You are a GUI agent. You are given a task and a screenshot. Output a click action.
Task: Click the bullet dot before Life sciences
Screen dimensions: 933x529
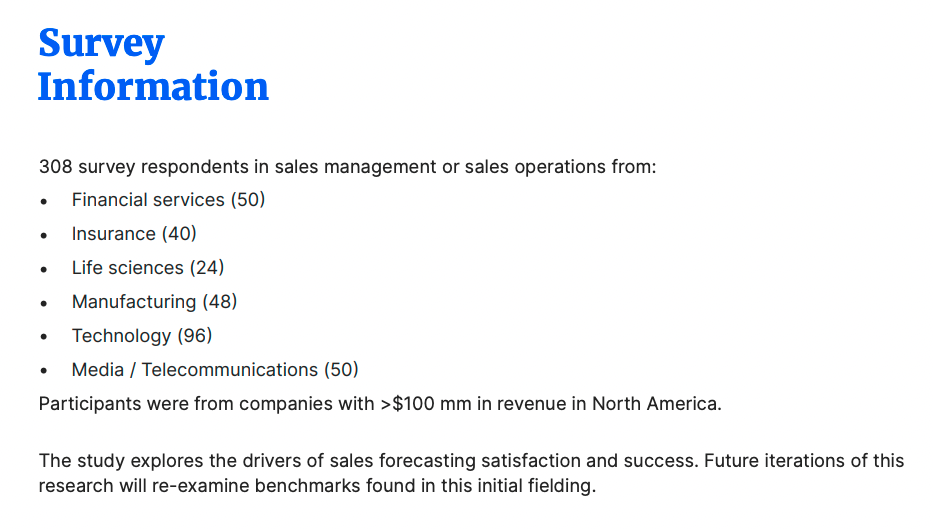tap(43, 270)
